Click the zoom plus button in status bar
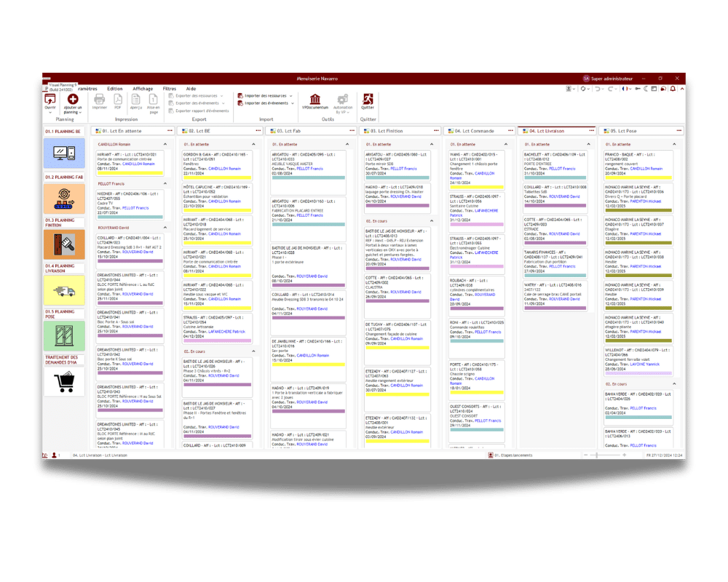This screenshot has height=582, width=728. pos(625,455)
